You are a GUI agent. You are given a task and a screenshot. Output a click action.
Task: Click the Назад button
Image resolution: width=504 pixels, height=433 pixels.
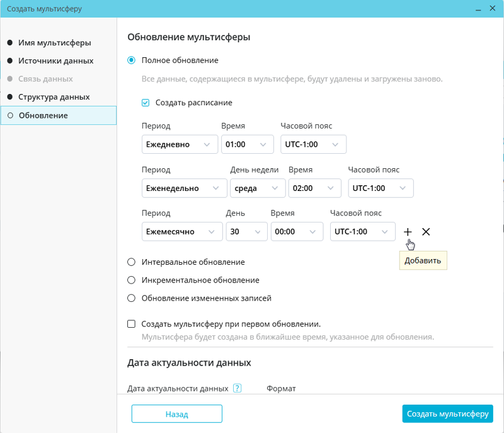click(176, 414)
